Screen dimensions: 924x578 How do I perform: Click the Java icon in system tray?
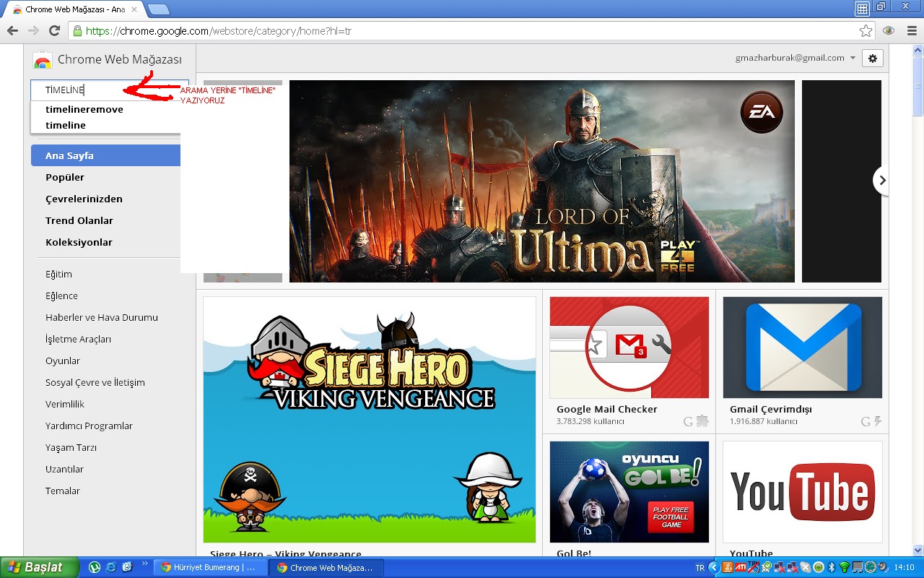(728, 567)
